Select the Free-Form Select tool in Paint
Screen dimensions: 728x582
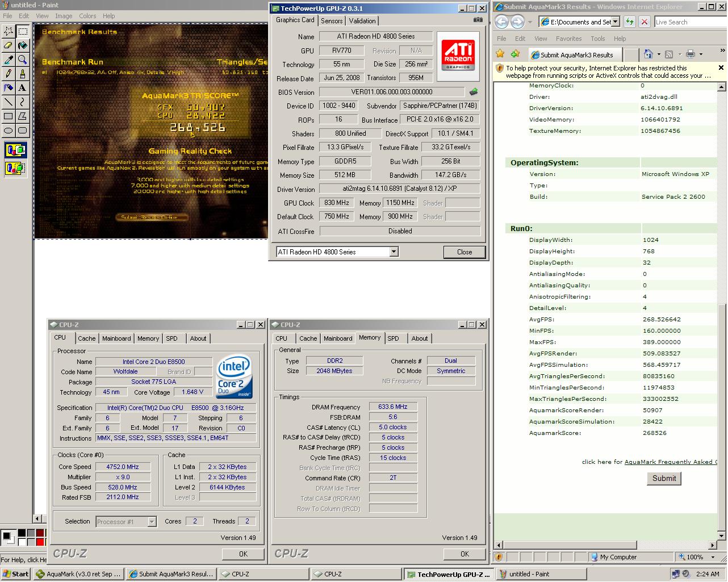(9, 31)
